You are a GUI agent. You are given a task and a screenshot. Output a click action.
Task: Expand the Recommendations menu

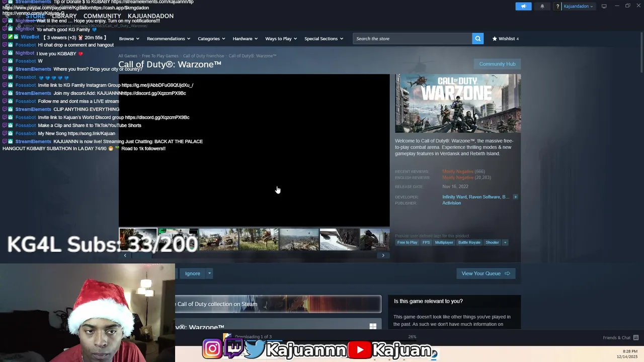coord(169,39)
